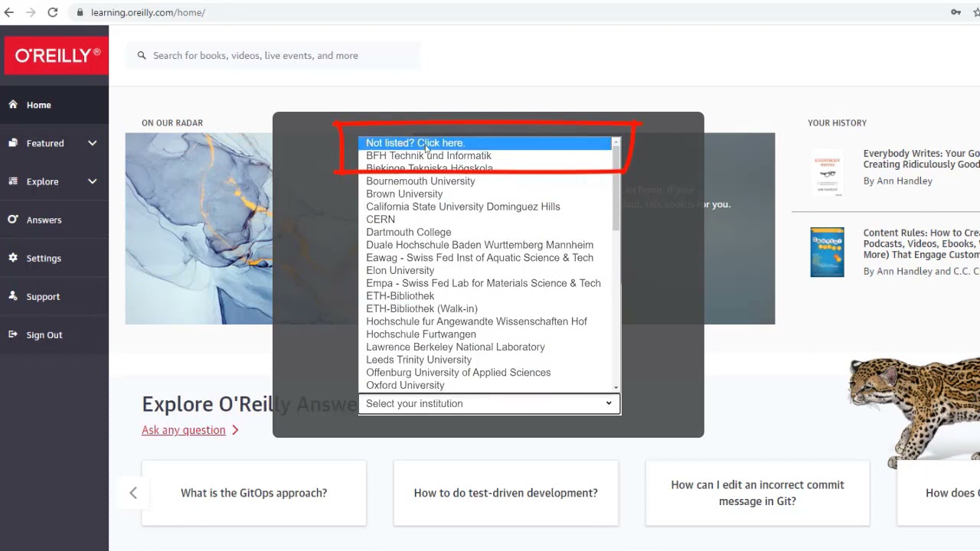The height and width of the screenshot is (551, 980).
Task: Select the CERN option
Action: point(485,220)
